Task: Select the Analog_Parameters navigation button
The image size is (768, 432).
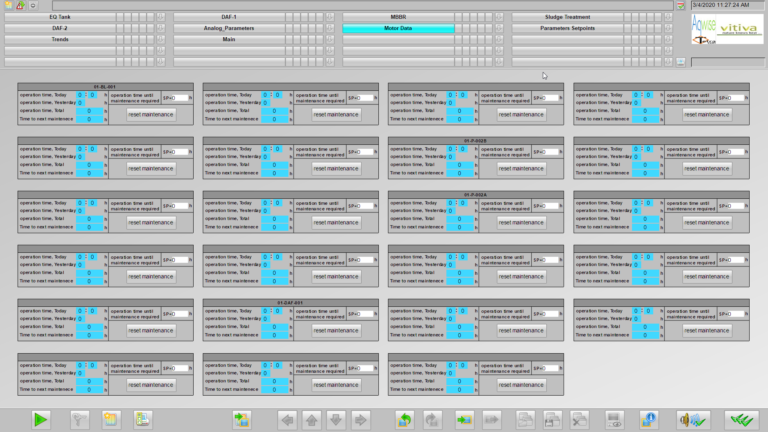Action: coord(229,28)
